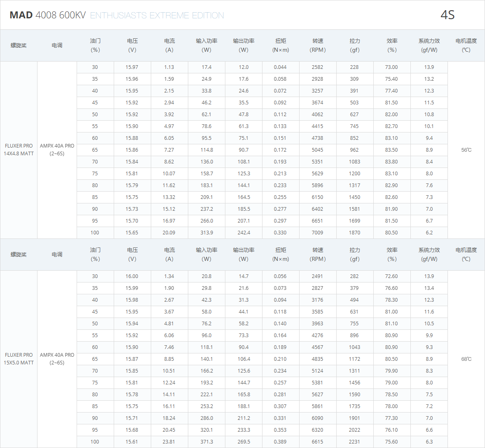Click the thrust value 1311
Image resolution: width=485 pixels, height=448 pixels.
[x=355, y=371]
